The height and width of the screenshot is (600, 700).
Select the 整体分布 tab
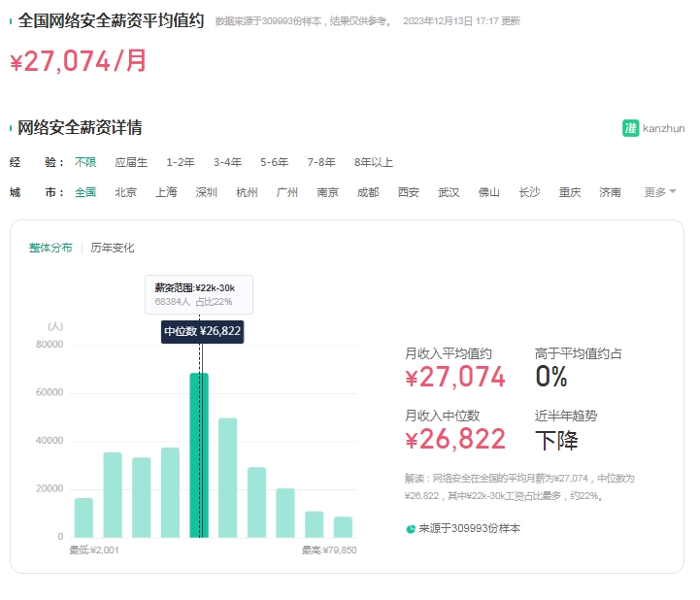pos(50,248)
